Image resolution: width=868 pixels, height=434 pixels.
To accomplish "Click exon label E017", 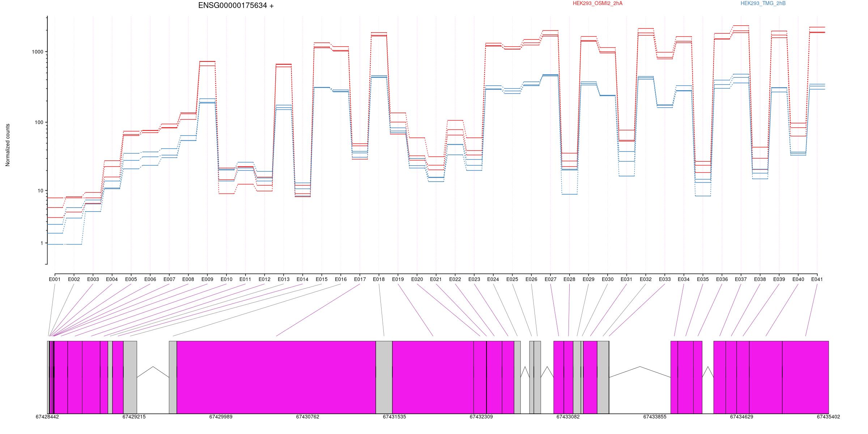I will (x=360, y=279).
